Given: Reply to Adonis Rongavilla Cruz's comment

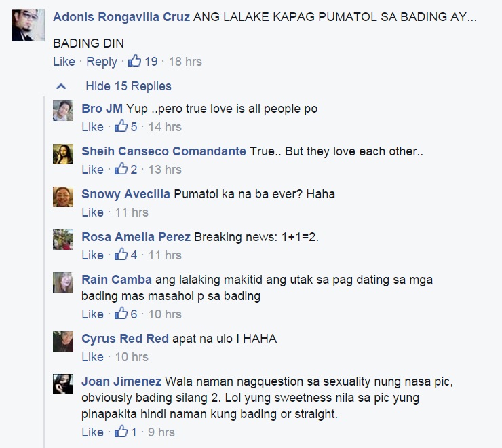Looking at the screenshot, I should point(102,62).
